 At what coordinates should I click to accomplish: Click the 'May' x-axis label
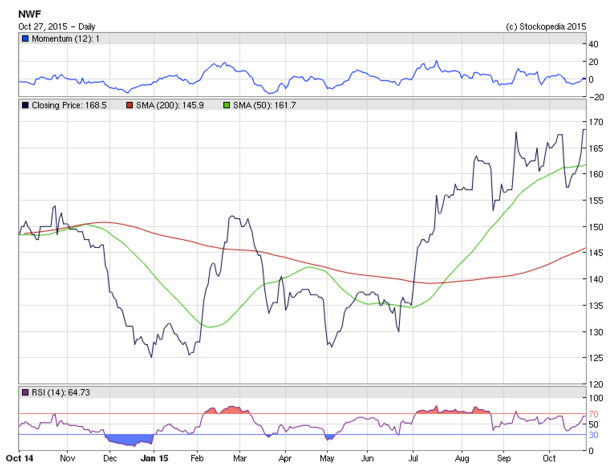tap(327, 458)
